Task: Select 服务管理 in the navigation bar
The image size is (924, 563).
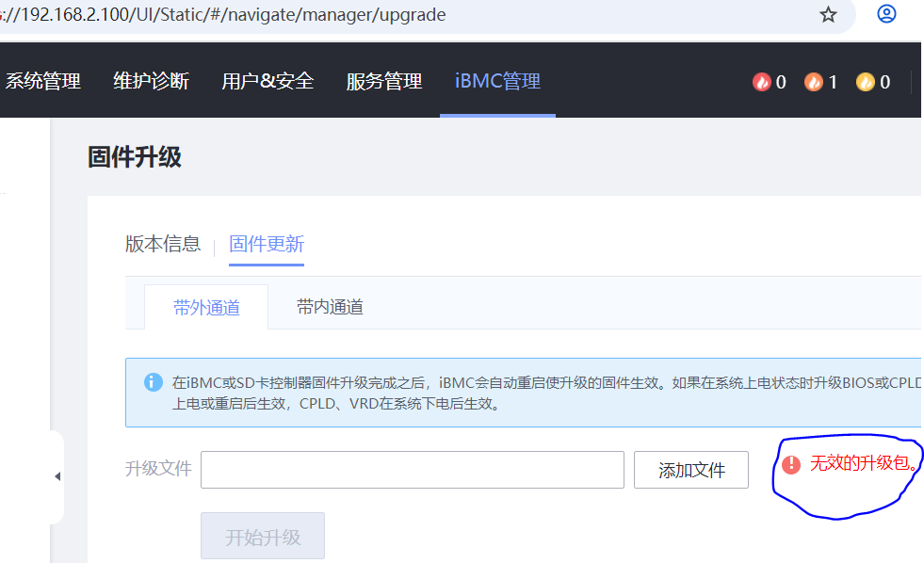Action: (383, 82)
